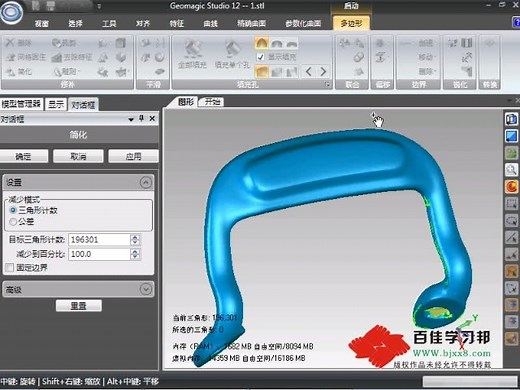Image resolution: width=520 pixels, height=390 pixels.
Task: Select the 简化 simplify tool in the ribbon
Action: (19, 71)
